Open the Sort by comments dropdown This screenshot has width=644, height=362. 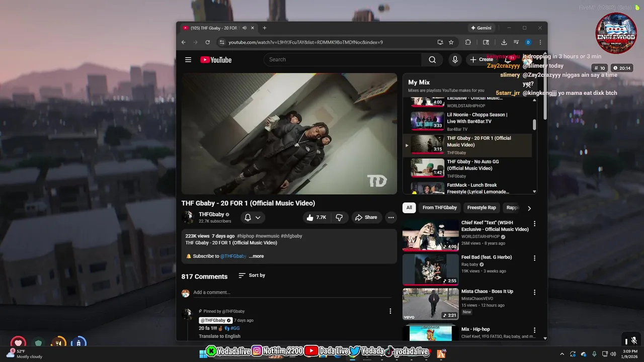click(252, 276)
